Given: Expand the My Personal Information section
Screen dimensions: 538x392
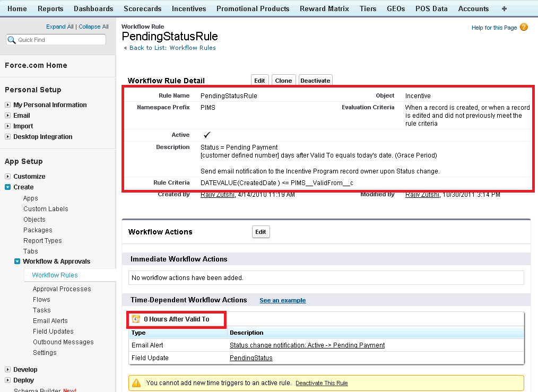Looking at the screenshot, I should 8,105.
